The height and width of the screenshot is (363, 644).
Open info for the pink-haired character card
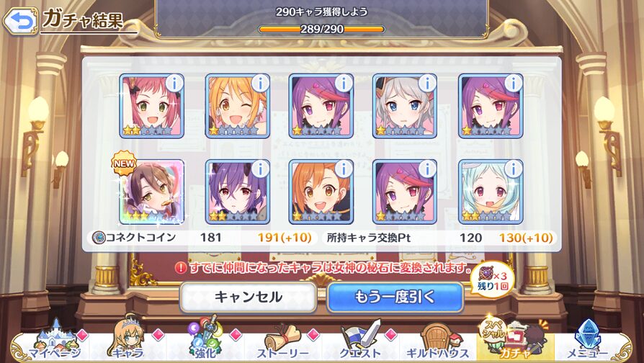(x=174, y=84)
